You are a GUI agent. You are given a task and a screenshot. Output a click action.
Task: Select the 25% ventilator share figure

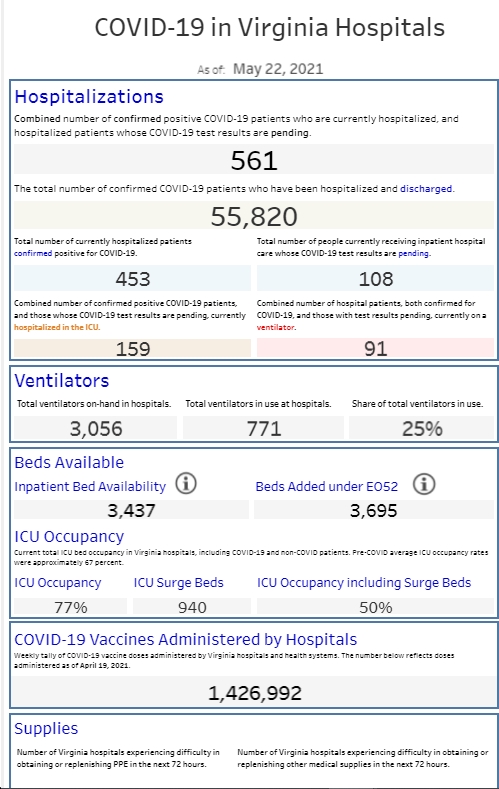click(x=422, y=429)
